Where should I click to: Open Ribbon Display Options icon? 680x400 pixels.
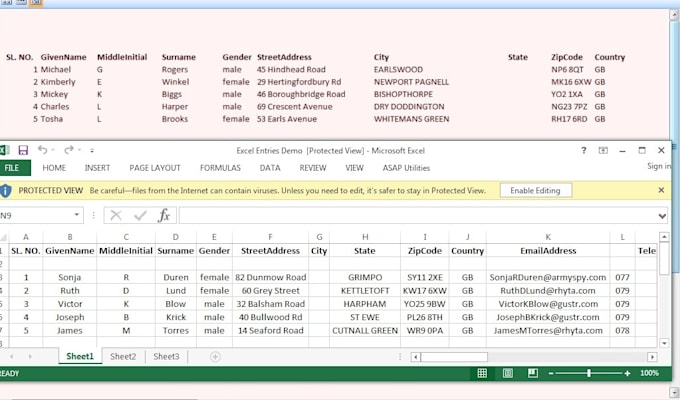point(603,150)
